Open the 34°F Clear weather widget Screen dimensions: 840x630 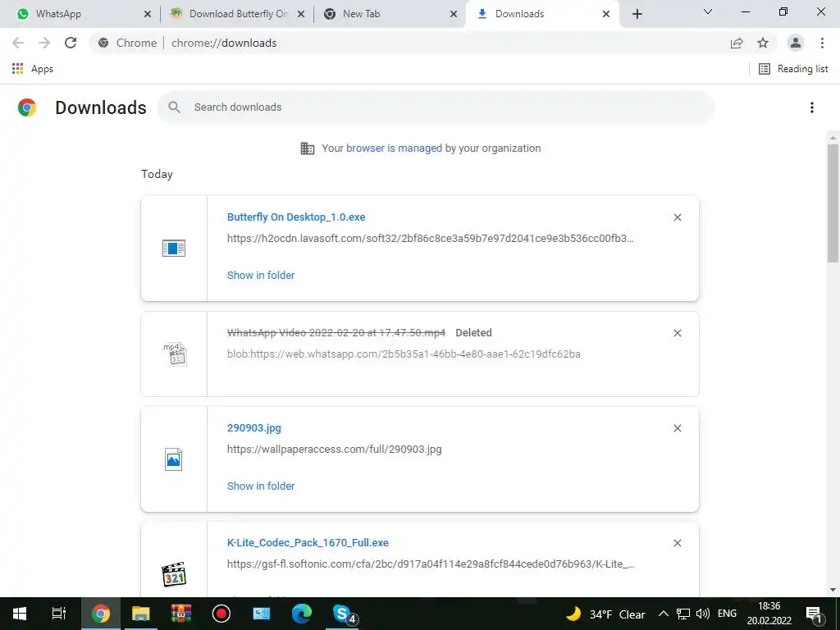point(606,614)
